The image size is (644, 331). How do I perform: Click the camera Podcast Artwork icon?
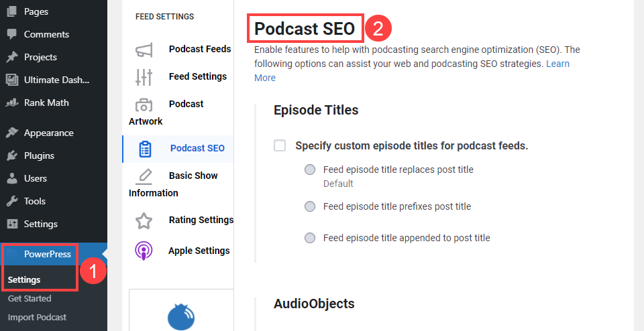coord(144,105)
